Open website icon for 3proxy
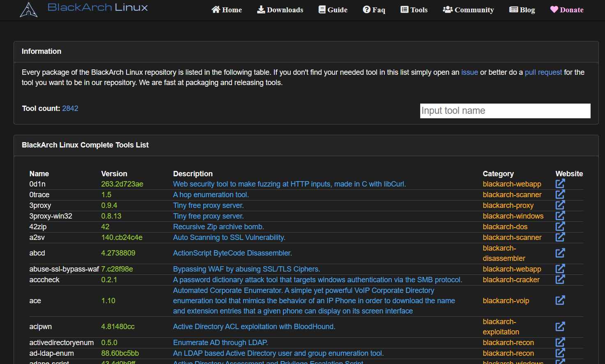 (x=560, y=205)
